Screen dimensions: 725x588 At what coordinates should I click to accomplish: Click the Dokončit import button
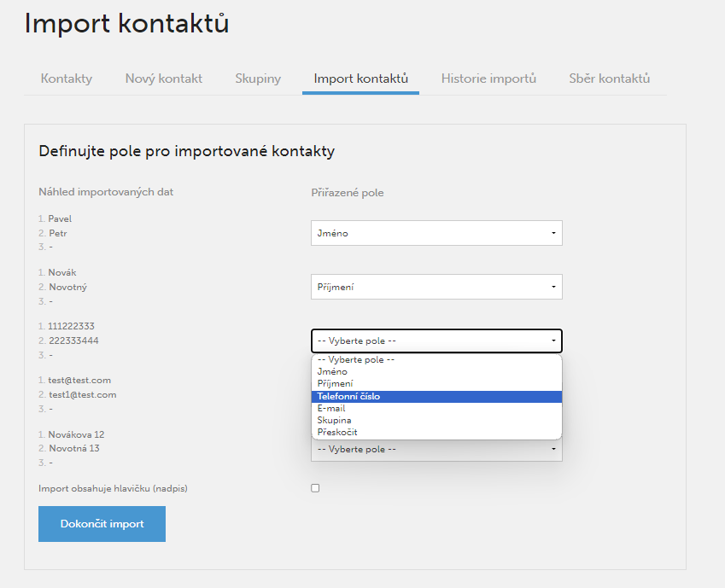coord(102,524)
